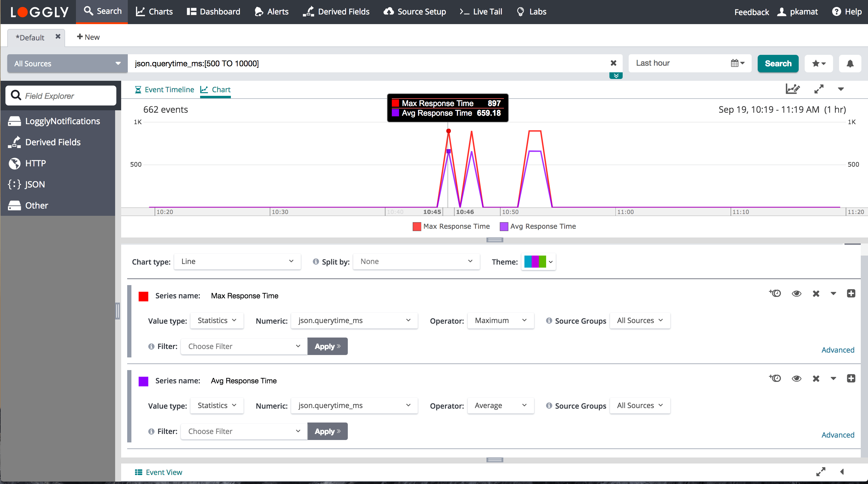Viewport: 868px width, 484px height.
Task: Open the star saved searches menu
Action: (x=819, y=63)
